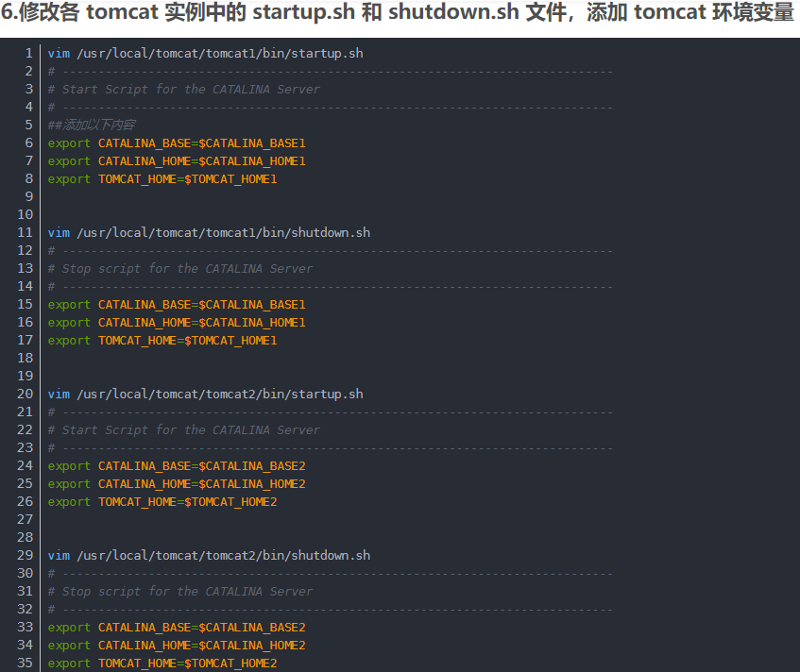Click the heading about modifying startup.sh and shutdown.sh
The width and height of the screenshot is (800, 672).
click(x=398, y=12)
